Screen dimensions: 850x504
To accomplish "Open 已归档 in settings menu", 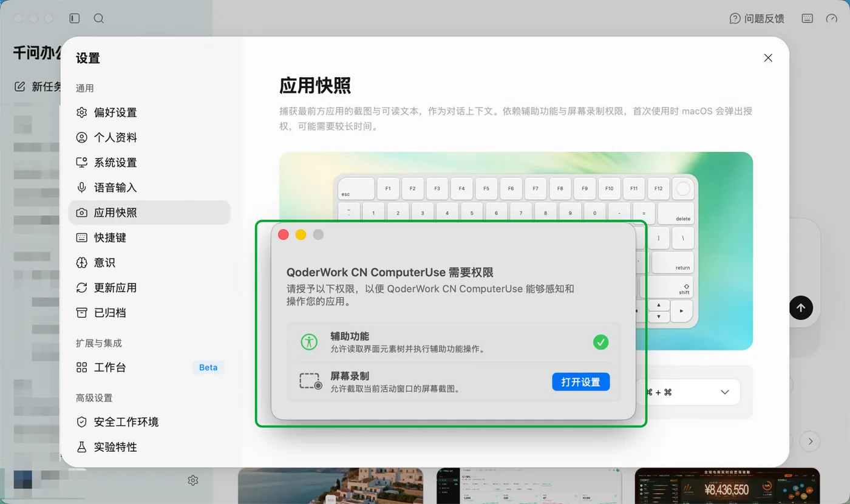I will [149, 313].
